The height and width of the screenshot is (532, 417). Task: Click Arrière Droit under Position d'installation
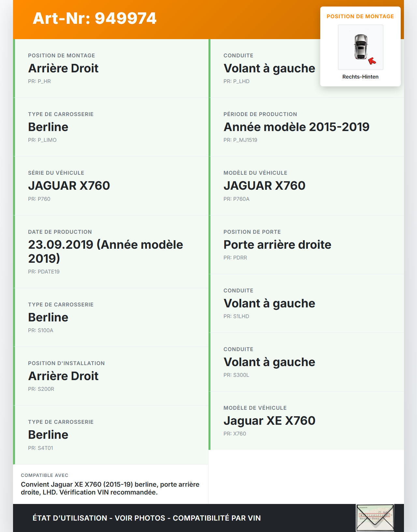click(x=63, y=376)
